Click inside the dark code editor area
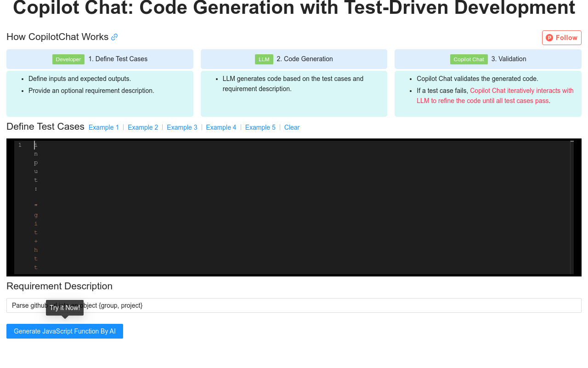 pos(294,207)
